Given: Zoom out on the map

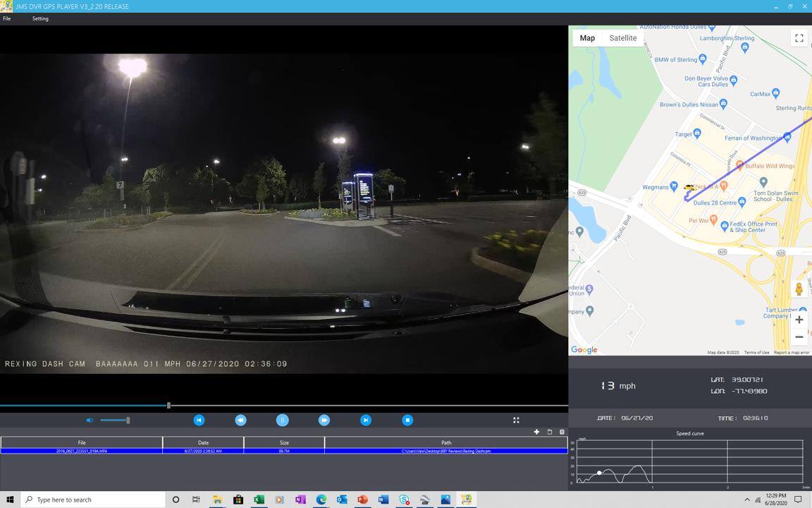Looking at the screenshot, I should tap(799, 337).
